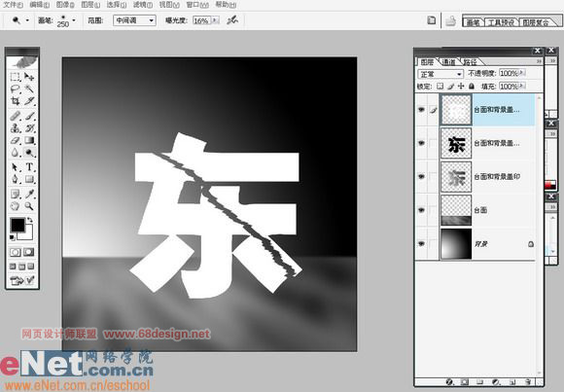Enable the airbrush option icon
The height and width of the screenshot is (392, 564).
pyautogui.click(x=232, y=20)
